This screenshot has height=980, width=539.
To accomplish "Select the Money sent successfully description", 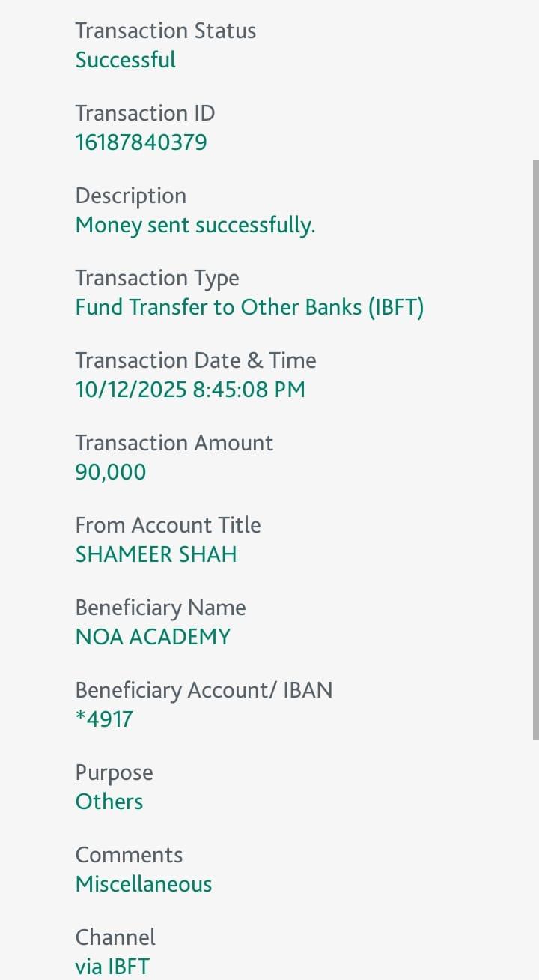I will point(195,225).
